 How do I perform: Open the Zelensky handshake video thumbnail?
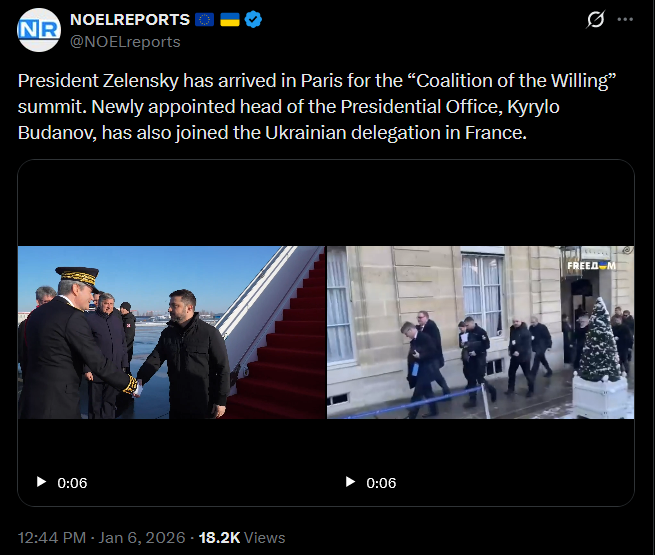pos(171,332)
